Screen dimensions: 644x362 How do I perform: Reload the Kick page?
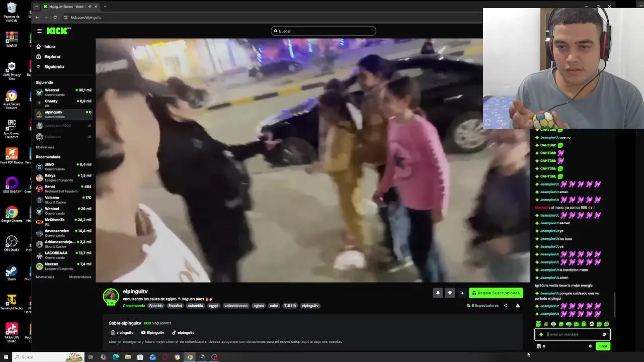pos(55,17)
